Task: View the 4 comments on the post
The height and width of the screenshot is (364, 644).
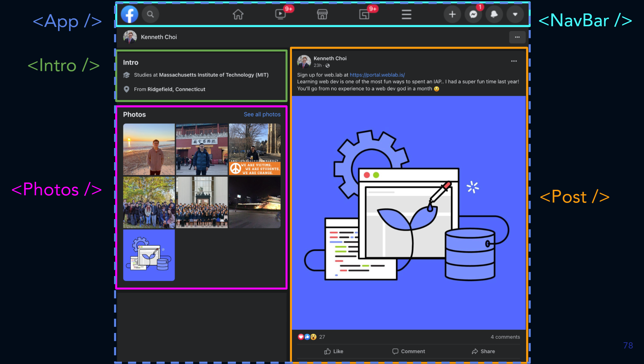Action: pos(505,337)
